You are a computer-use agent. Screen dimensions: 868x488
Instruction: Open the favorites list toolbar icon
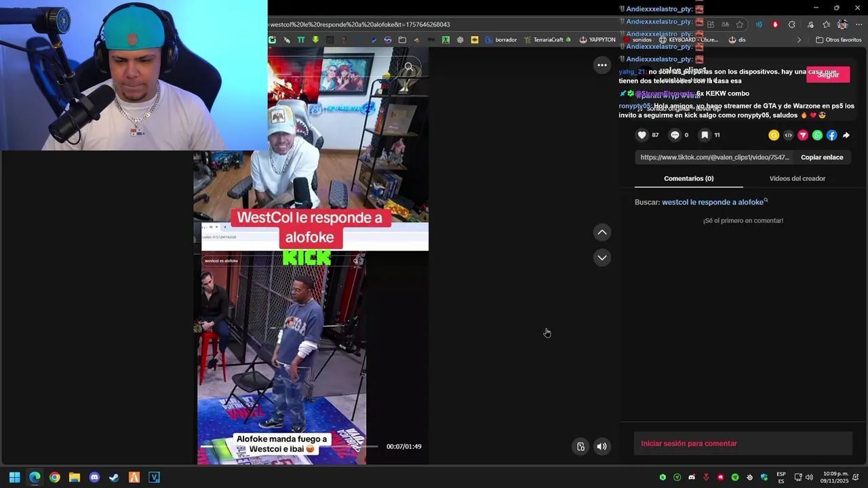pos(826,24)
